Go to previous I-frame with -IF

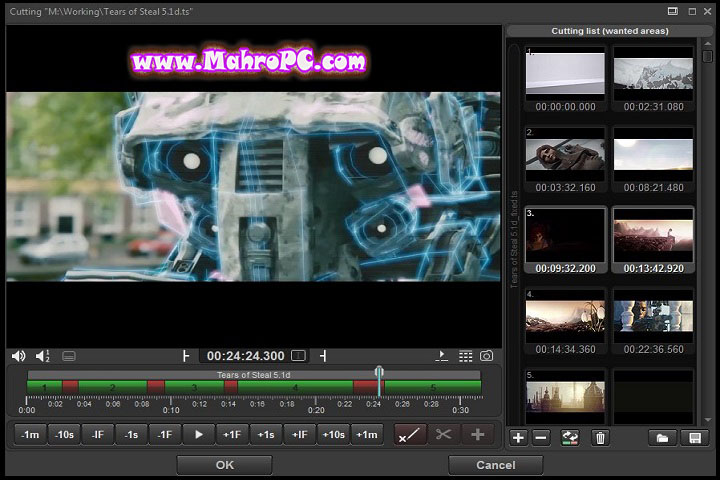click(x=98, y=435)
